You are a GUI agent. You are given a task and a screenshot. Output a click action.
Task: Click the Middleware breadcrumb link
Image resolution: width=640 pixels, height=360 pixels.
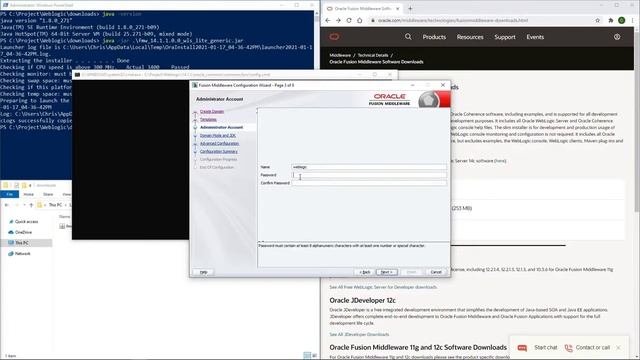(340, 55)
